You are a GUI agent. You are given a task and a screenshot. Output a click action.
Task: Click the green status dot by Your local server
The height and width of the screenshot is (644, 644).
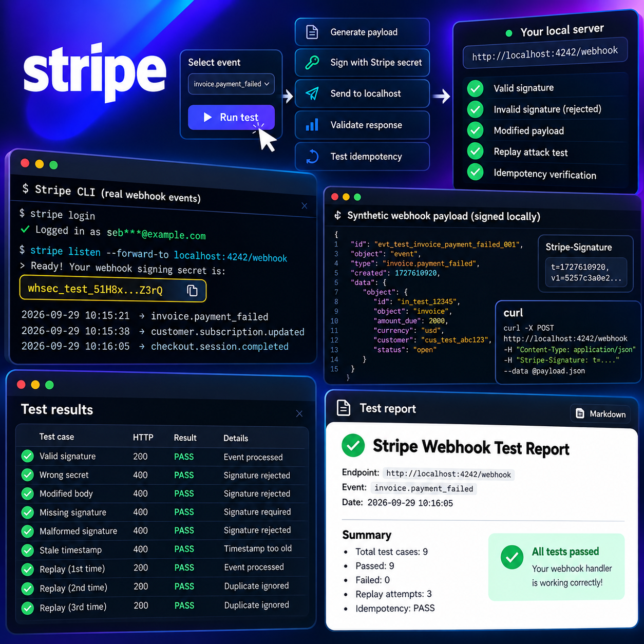tap(509, 33)
